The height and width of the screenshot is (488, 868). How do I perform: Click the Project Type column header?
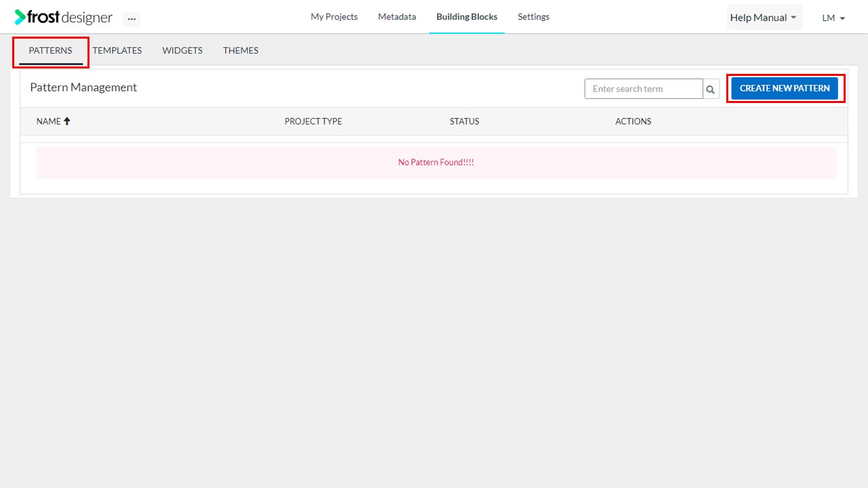[x=313, y=121]
